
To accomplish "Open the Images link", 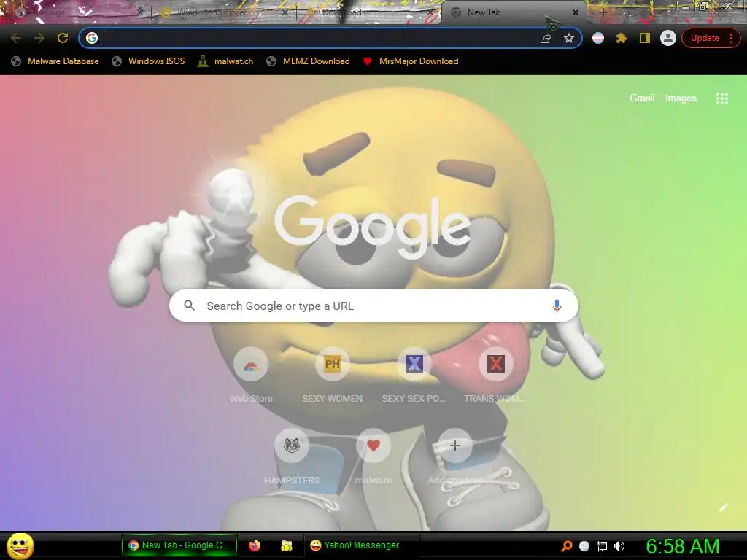I will 681,98.
